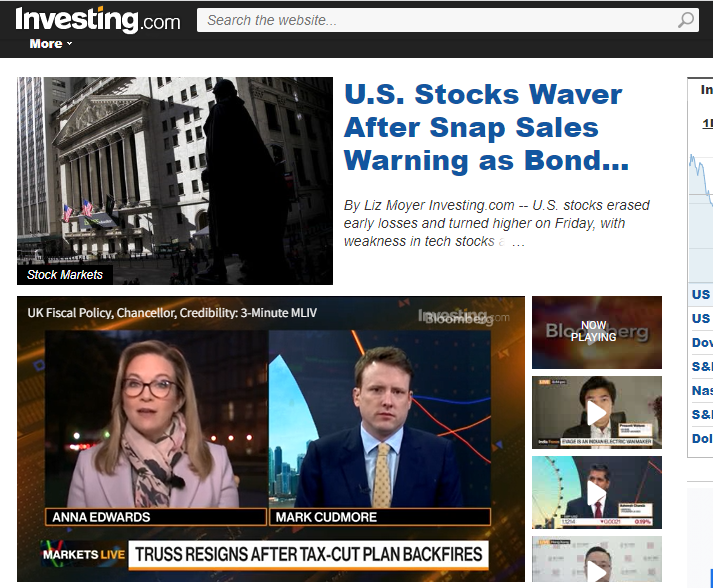This screenshot has width=713, height=588.
Task: Open the Stock Markets category label
Action: pyautogui.click(x=65, y=275)
